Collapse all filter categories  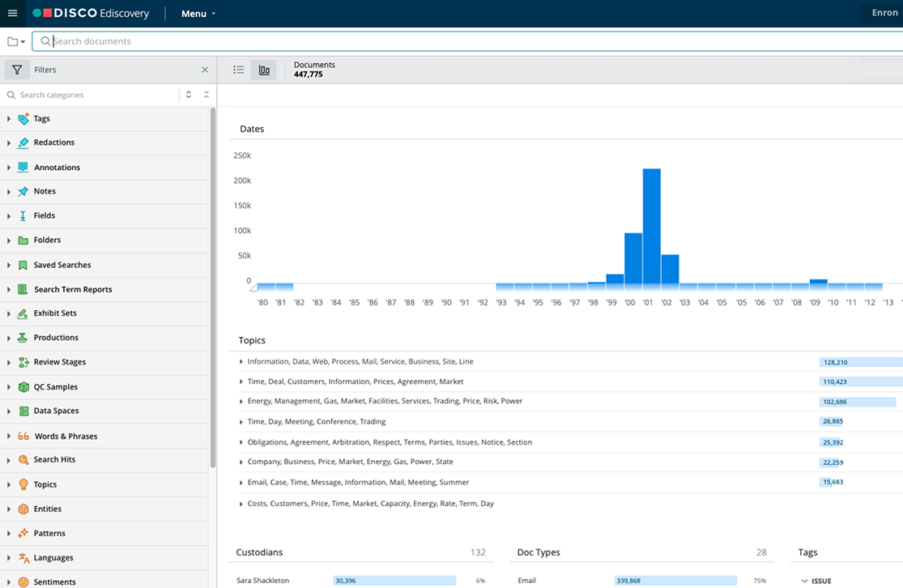click(x=207, y=95)
